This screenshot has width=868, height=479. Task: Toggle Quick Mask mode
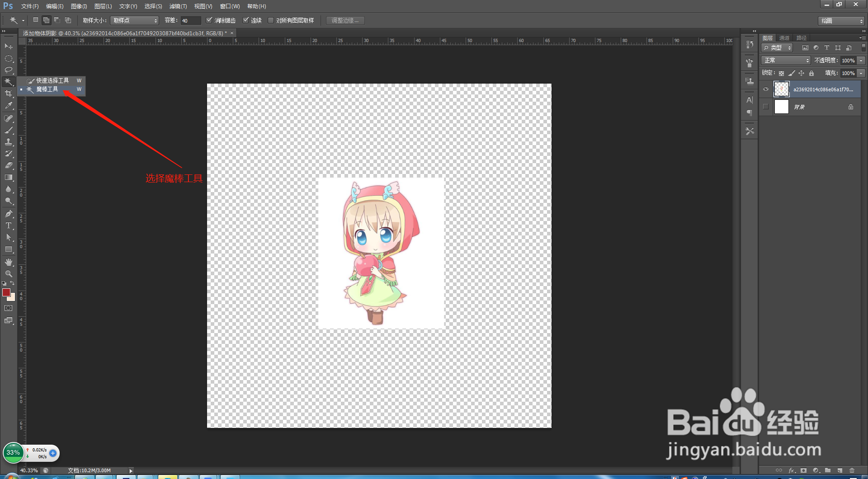[x=9, y=308]
